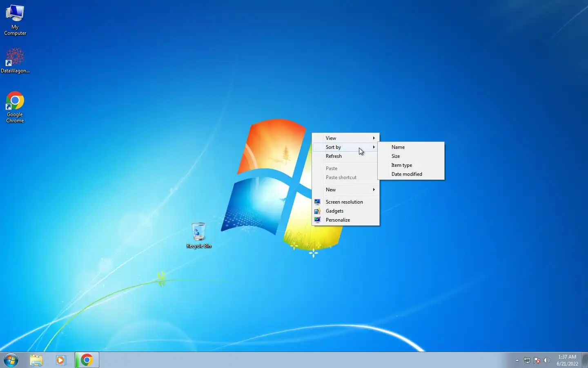Image resolution: width=588 pixels, height=368 pixels.
Task: Choose Personalize from context menu
Action: [345, 220]
